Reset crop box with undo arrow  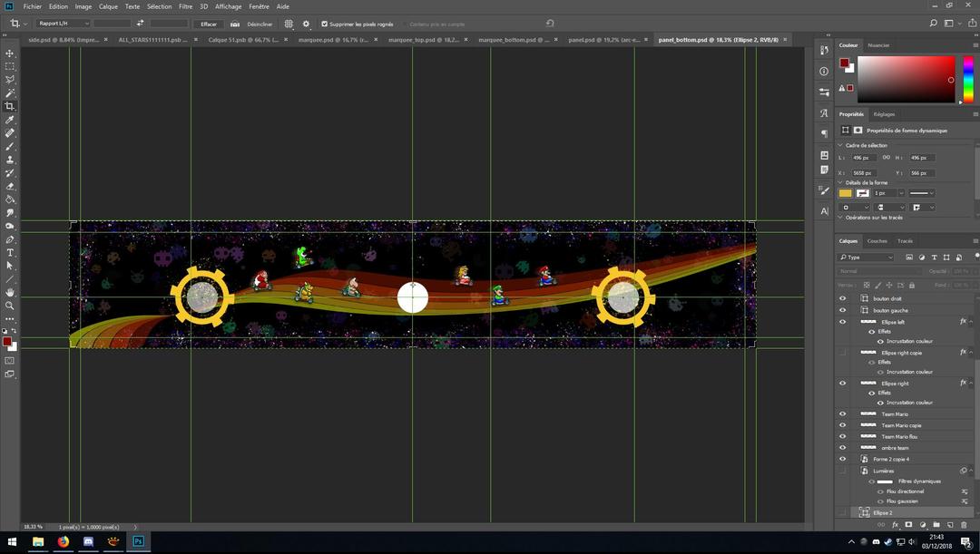[x=549, y=23]
